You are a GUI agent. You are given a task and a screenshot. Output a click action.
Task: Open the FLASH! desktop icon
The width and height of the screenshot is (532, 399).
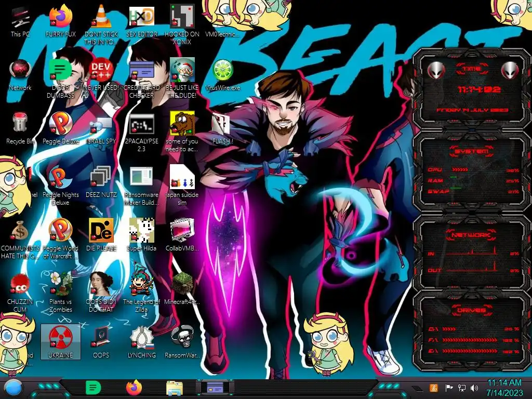[222, 129]
